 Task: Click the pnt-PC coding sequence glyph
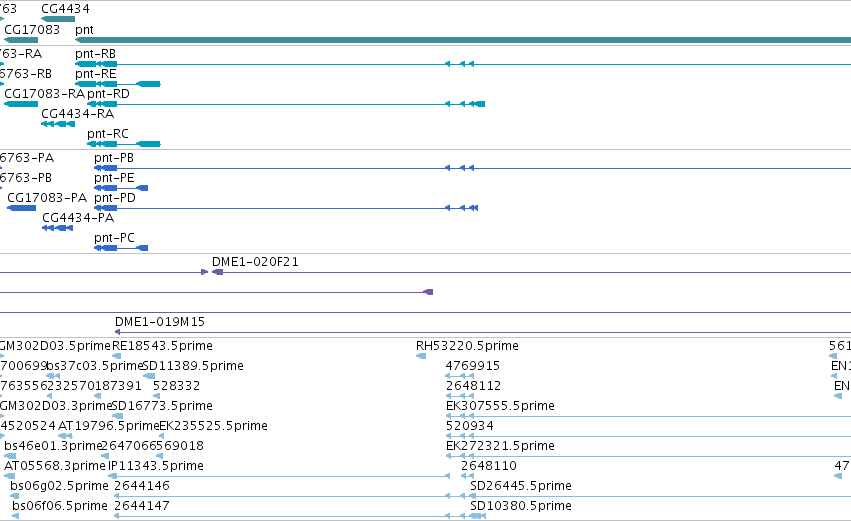(x=121, y=248)
